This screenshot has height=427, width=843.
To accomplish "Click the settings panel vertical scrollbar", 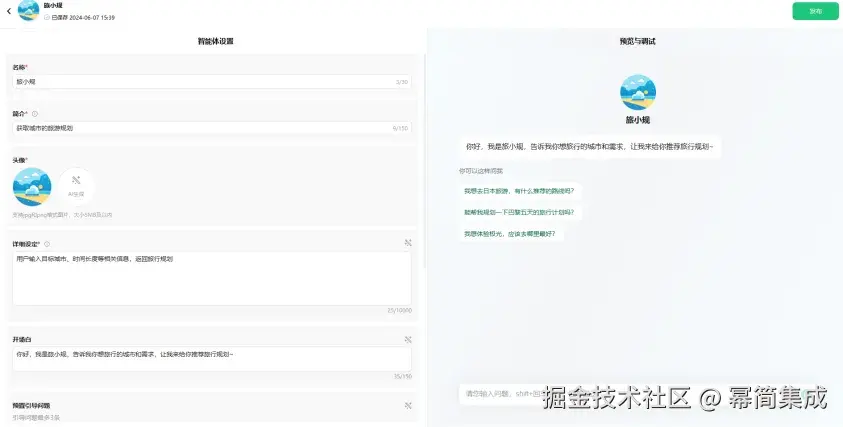I will pos(425,161).
